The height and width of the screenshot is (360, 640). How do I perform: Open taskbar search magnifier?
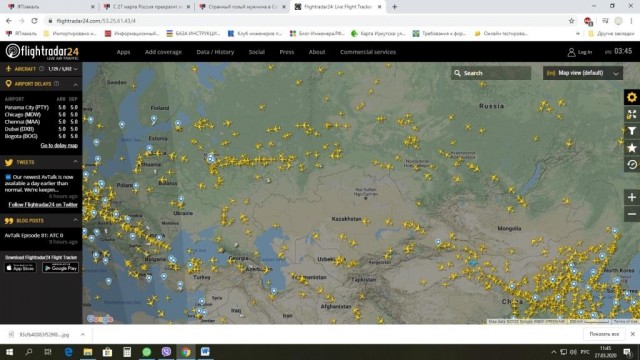[29, 352]
